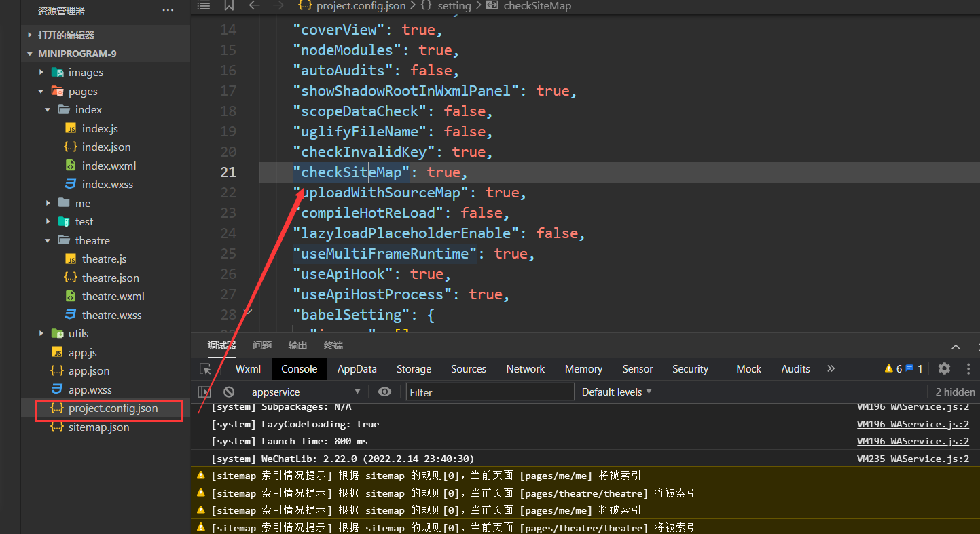Open the Audits DevTools tab
This screenshot has width=980, height=534.
coord(795,369)
